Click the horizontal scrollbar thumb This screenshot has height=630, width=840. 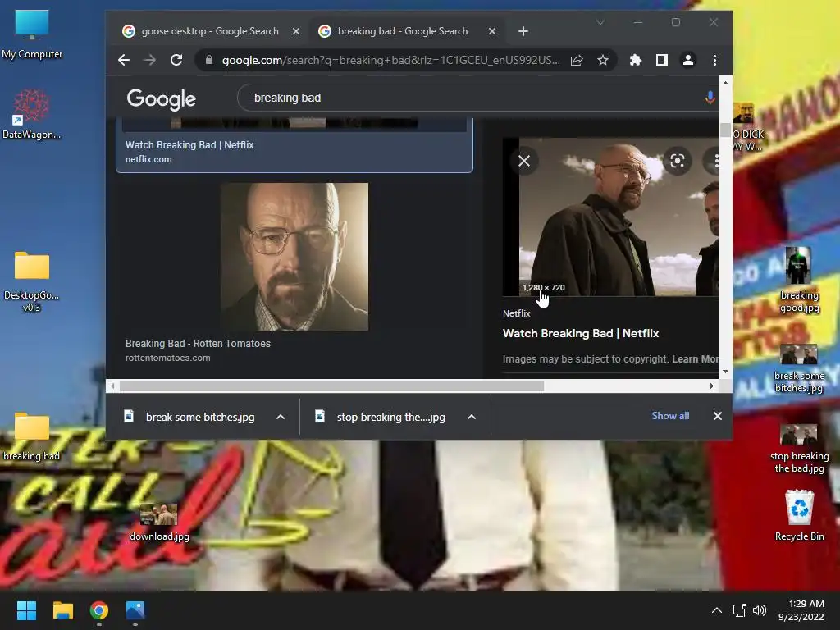(x=331, y=386)
